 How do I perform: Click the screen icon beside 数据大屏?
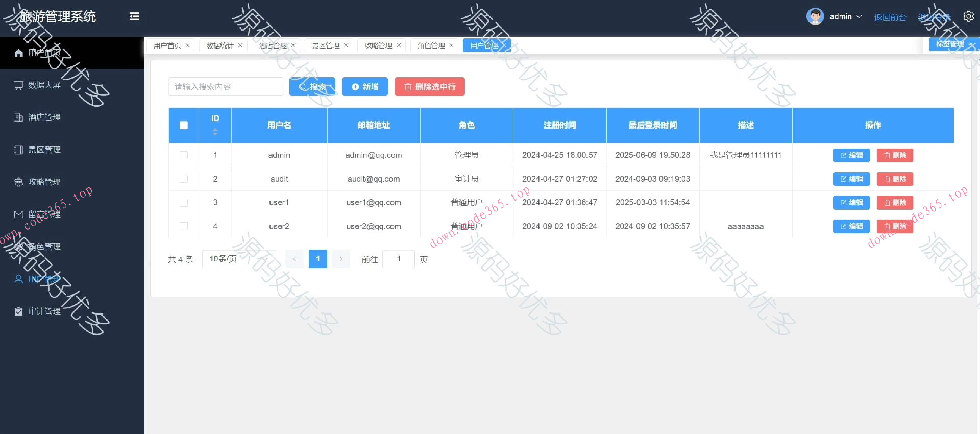coord(19,85)
